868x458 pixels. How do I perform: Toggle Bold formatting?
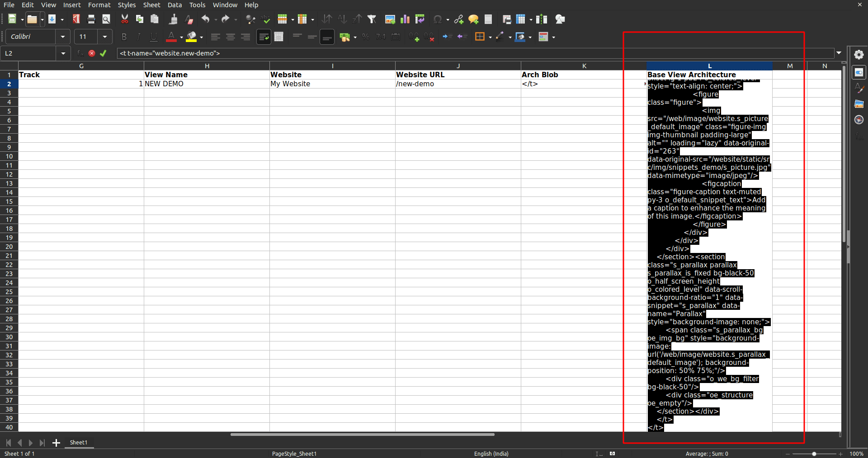point(124,37)
